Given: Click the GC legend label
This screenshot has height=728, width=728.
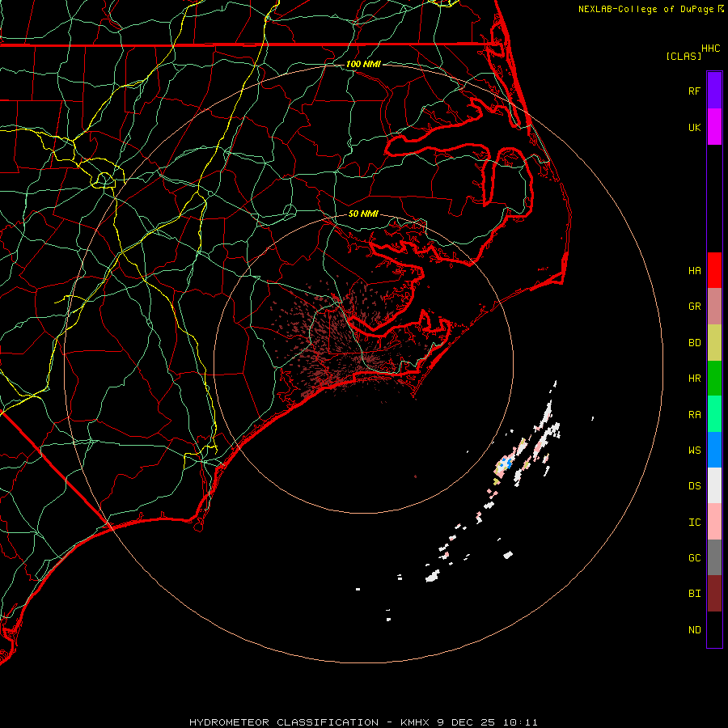Looking at the screenshot, I should [x=694, y=558].
